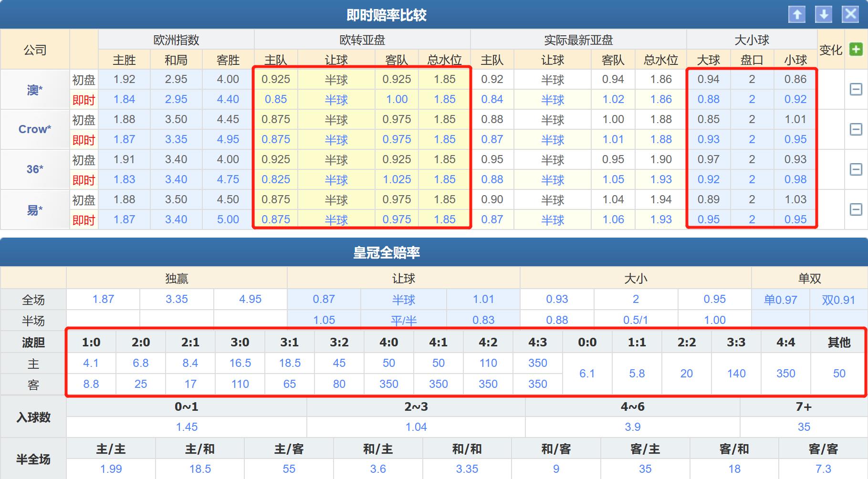Select 2~3 goals odds 1.04
Image resolution: width=868 pixels, height=479 pixels.
(416, 427)
